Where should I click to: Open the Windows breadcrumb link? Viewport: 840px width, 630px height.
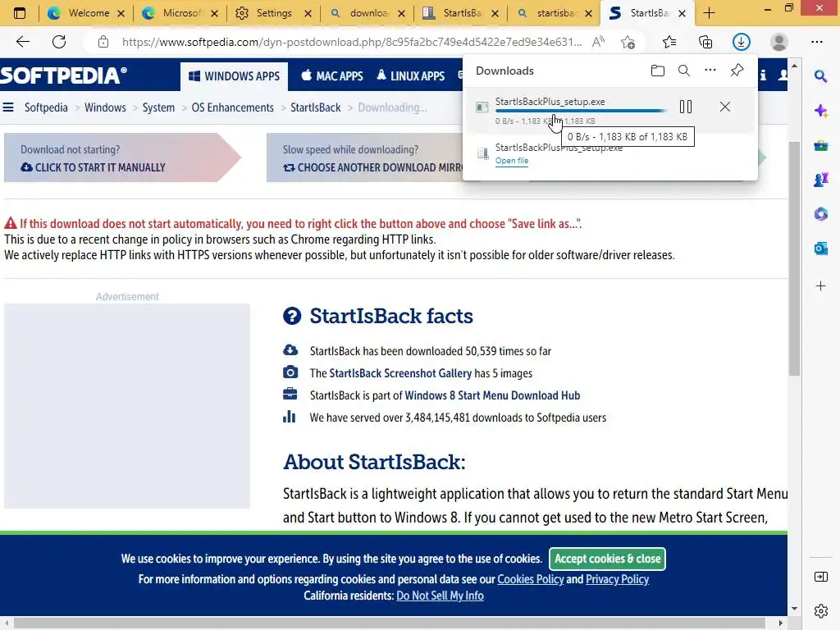105,107
